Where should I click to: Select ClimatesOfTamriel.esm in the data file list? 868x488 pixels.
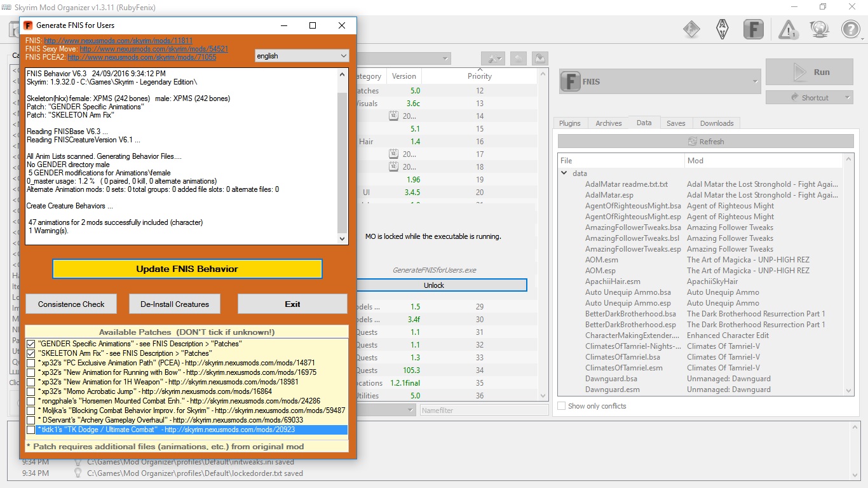coord(624,368)
